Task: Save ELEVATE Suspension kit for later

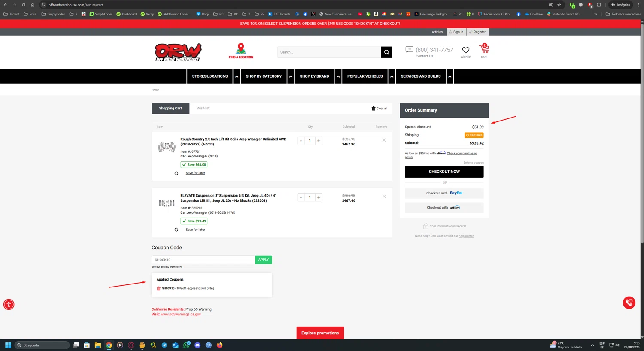Action: point(195,230)
